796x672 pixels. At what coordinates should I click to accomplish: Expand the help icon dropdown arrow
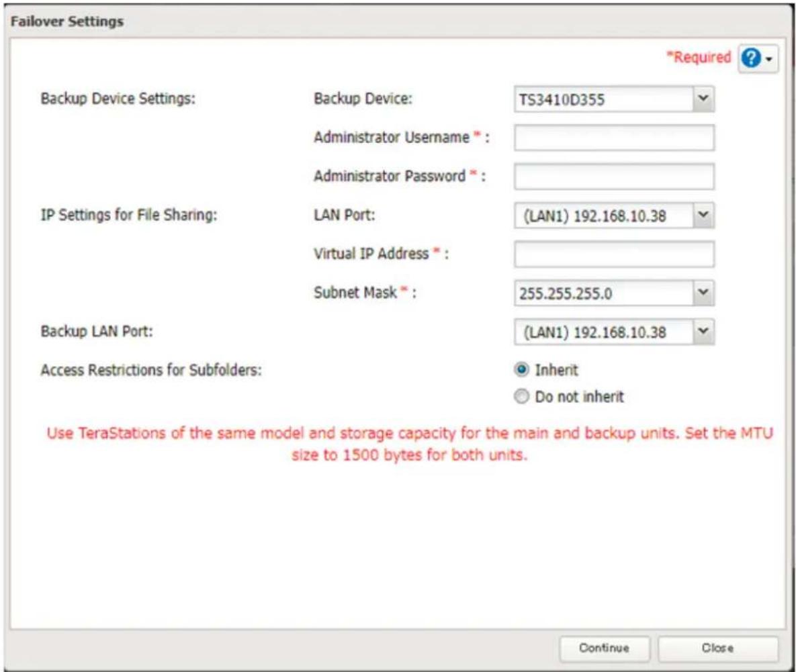(x=769, y=59)
